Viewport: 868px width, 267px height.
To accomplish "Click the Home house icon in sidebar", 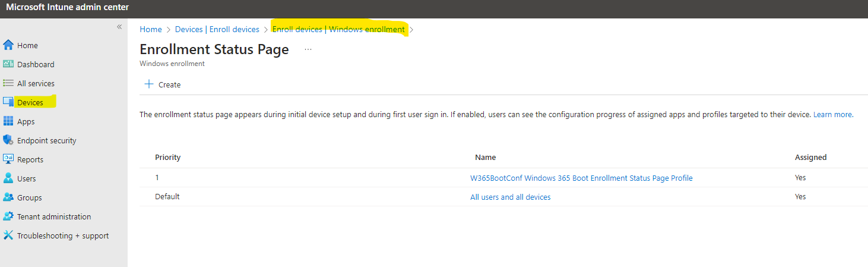I will click(8, 45).
